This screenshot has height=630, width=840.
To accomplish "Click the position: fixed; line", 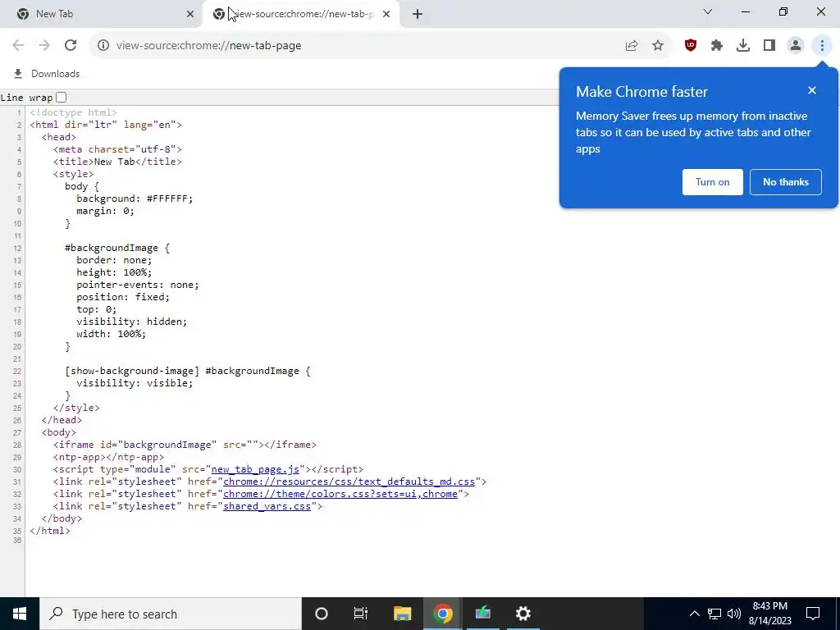I will pyautogui.click(x=123, y=297).
